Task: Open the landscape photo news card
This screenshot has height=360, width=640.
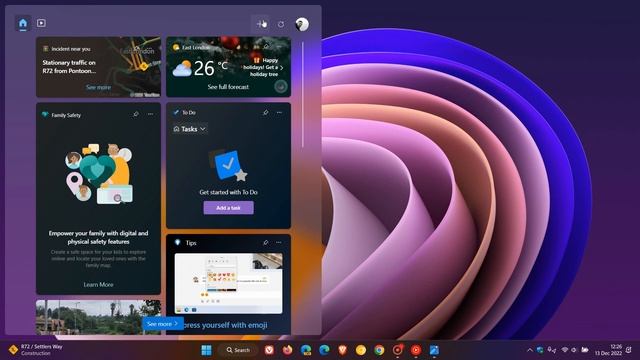Action: tap(98, 317)
